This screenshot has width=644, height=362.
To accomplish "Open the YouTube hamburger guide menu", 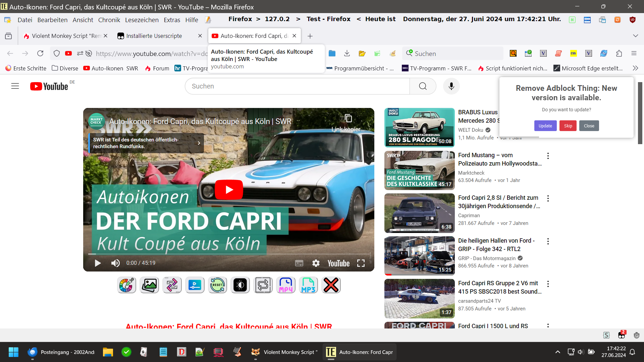I will point(15,86).
